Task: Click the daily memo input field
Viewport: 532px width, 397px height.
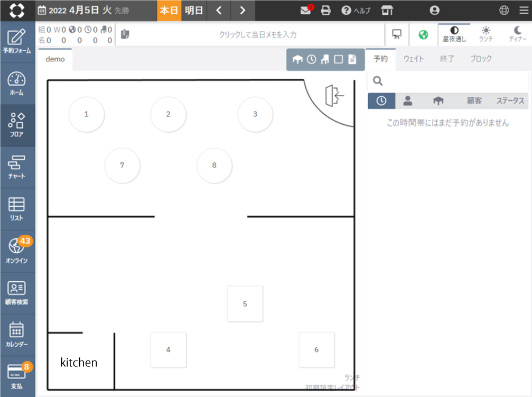Action: [257, 34]
